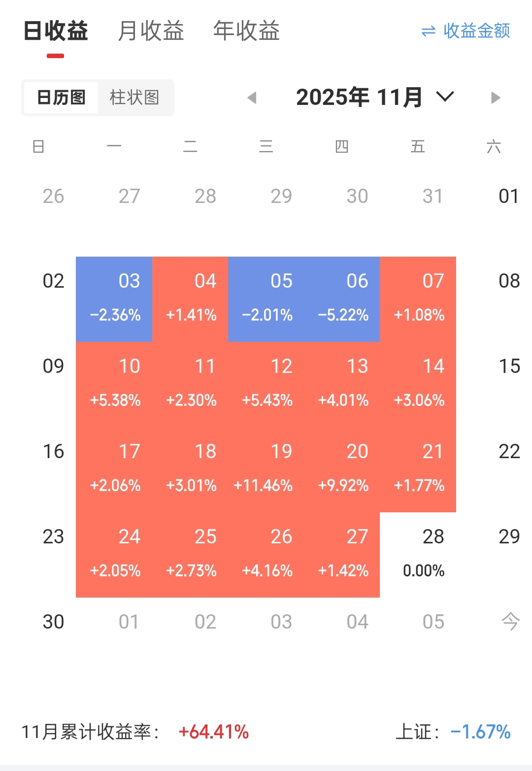Tap November 26 cell showing +4.16%

tap(266, 554)
